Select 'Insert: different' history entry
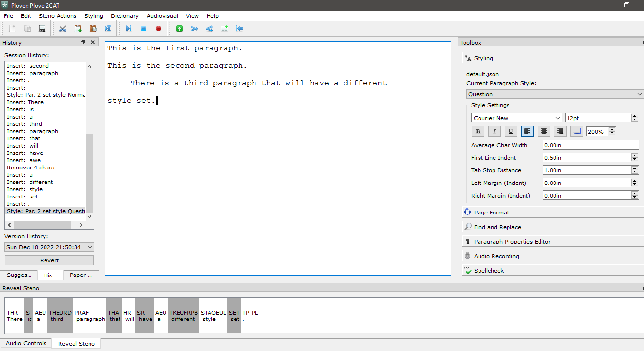This screenshot has height=351, width=644. click(x=30, y=182)
